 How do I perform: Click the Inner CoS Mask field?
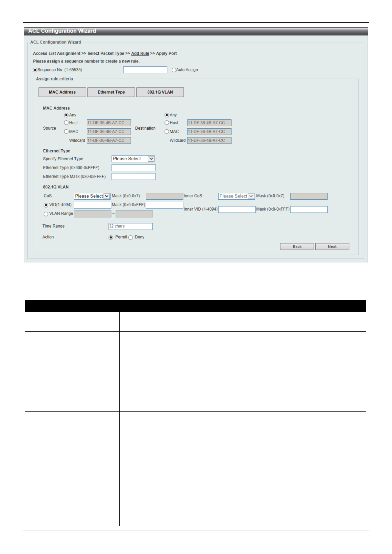coord(309,196)
